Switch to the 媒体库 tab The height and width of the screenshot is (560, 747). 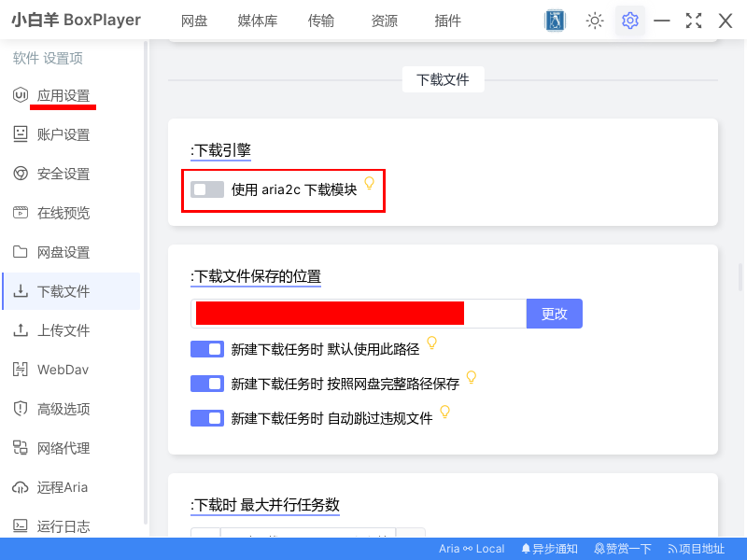click(x=257, y=21)
